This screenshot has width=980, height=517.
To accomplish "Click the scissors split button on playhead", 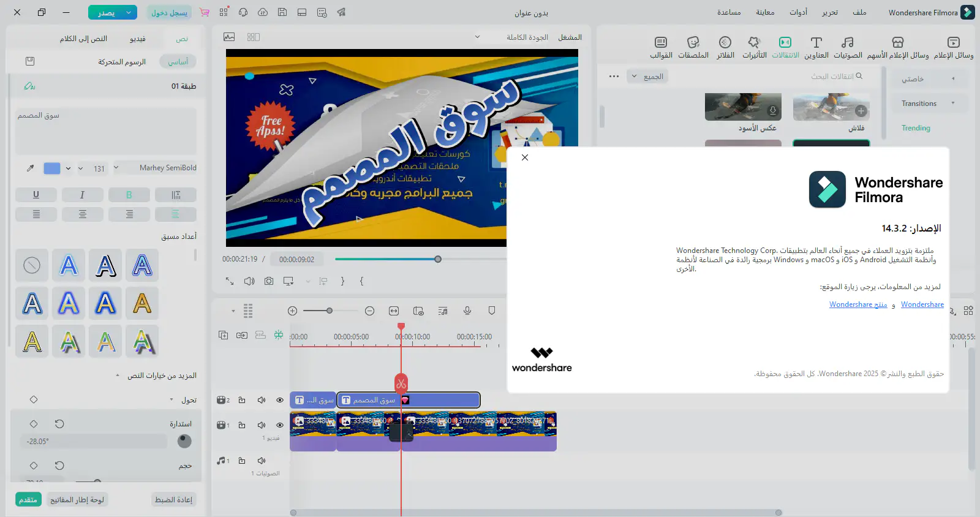I will 401,384.
